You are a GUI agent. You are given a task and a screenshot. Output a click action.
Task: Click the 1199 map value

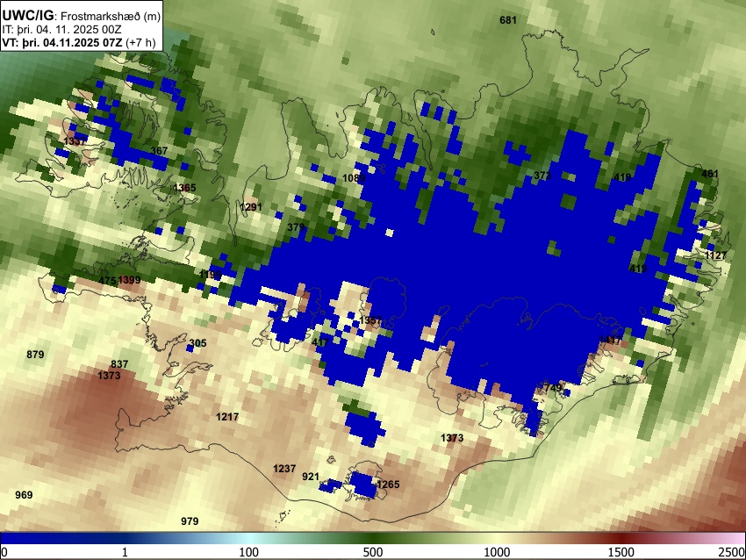pos(211,275)
